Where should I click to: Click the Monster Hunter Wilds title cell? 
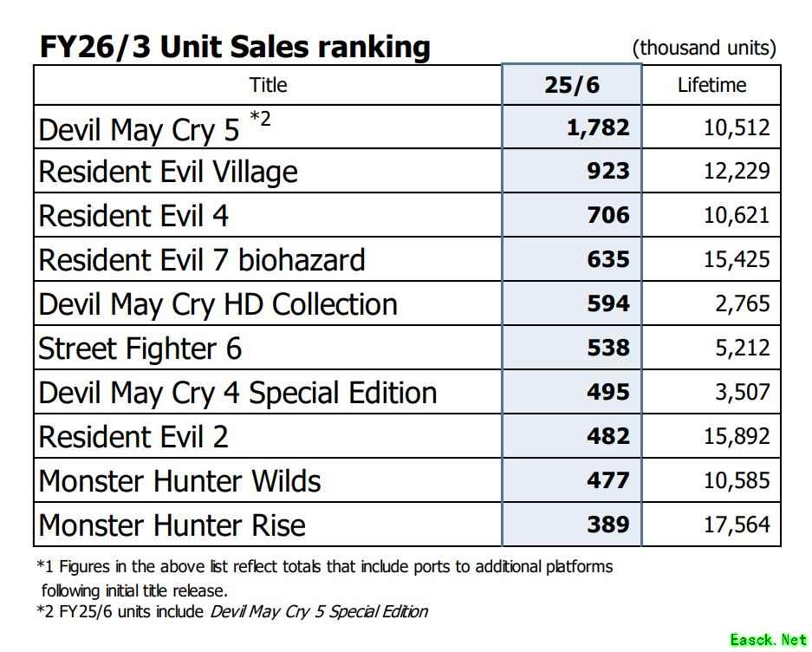point(179,480)
